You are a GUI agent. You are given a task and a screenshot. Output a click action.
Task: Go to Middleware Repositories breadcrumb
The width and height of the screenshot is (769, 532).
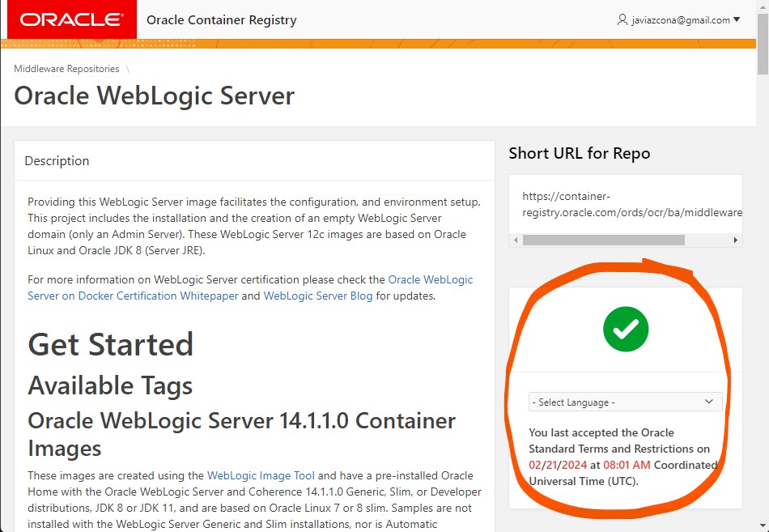66,69
